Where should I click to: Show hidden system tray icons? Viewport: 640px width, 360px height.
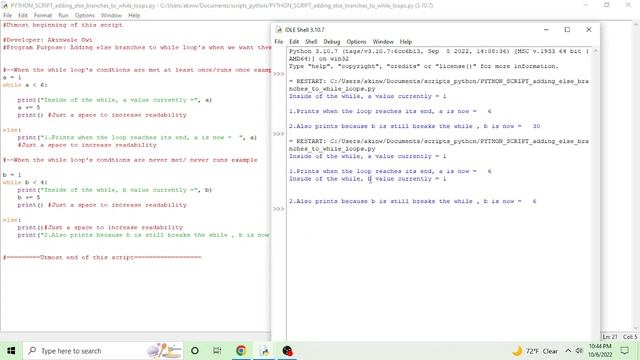point(568,351)
